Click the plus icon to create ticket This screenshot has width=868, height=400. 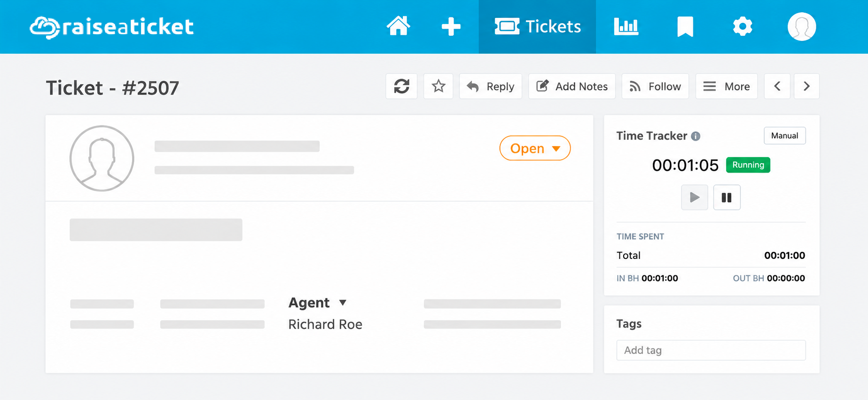coord(451,26)
